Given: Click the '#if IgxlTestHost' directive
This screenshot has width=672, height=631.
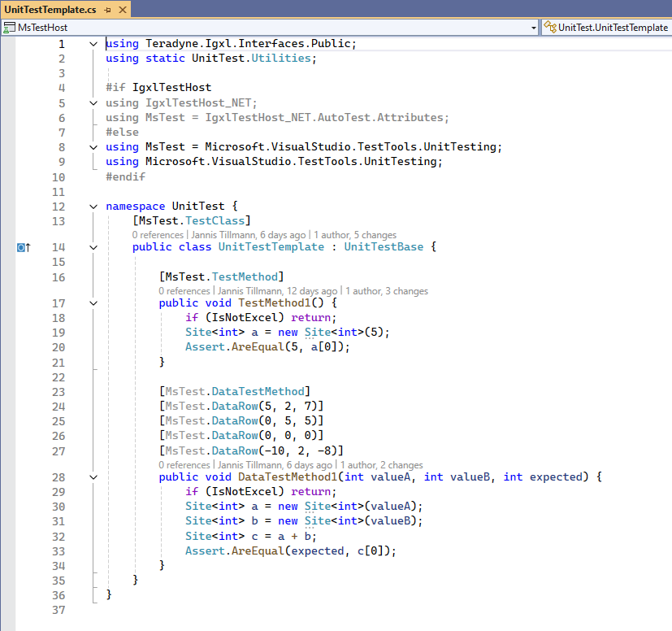Looking at the screenshot, I should point(158,88).
